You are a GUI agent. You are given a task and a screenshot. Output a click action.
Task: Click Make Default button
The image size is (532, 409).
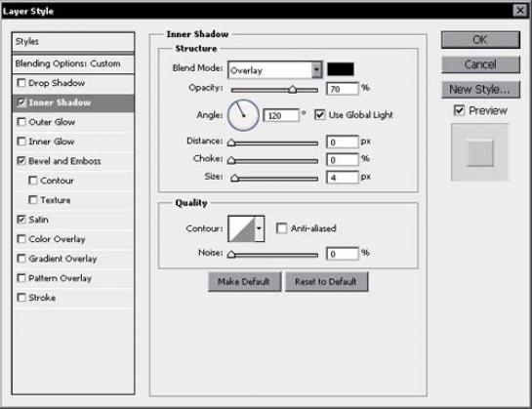point(244,282)
